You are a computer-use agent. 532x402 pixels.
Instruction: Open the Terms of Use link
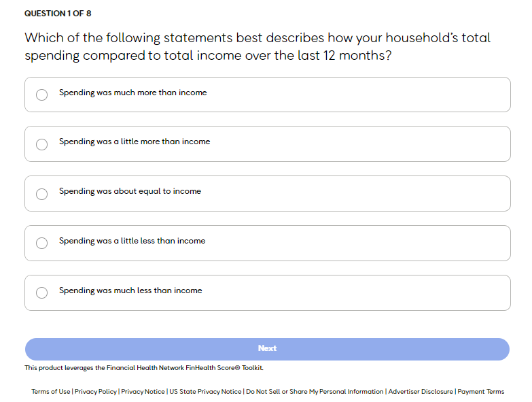coord(51,392)
